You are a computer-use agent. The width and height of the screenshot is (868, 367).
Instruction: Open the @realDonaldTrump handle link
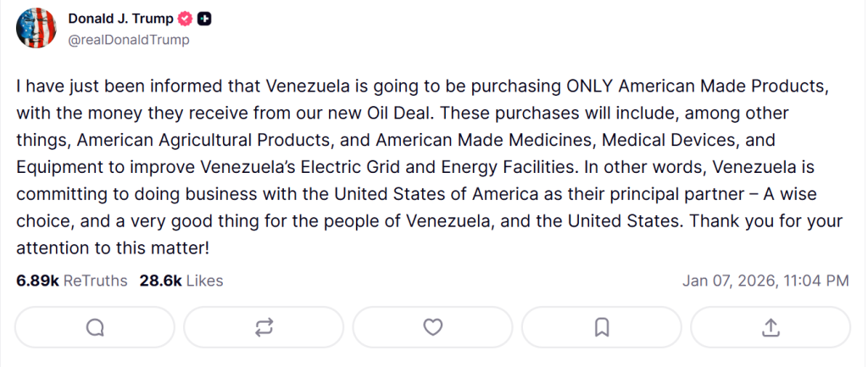pyautogui.click(x=128, y=40)
